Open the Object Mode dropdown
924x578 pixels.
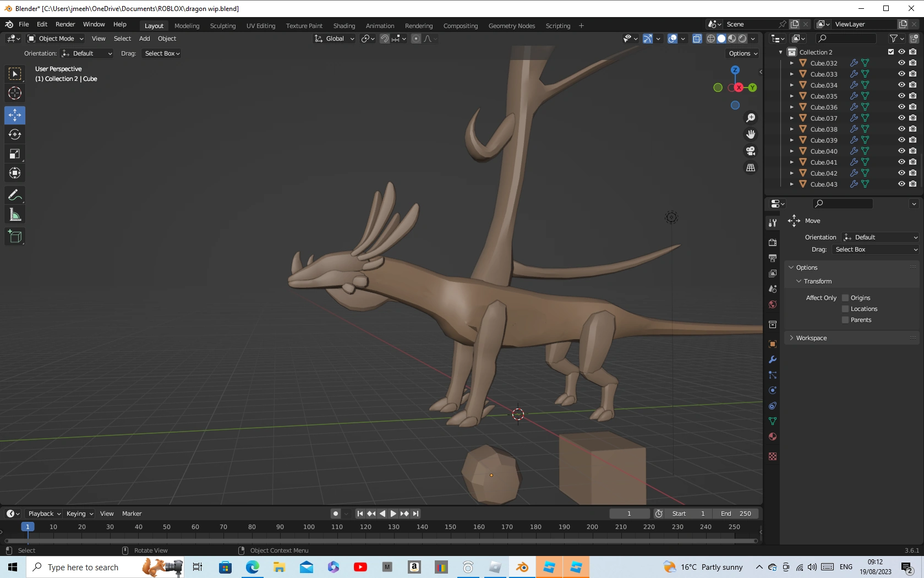[x=56, y=39]
